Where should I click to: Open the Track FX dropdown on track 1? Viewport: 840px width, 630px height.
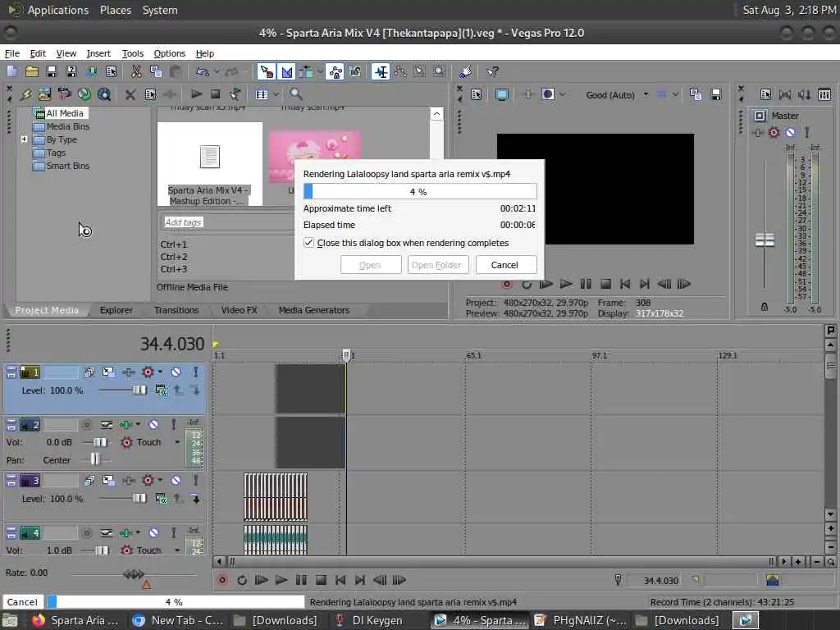click(160, 372)
